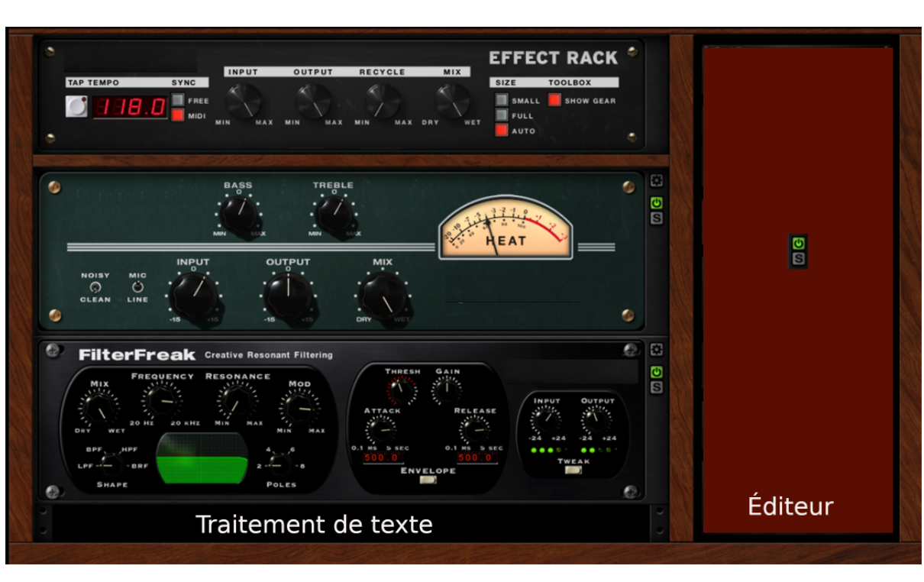Set rack size to AUTO

click(x=502, y=131)
